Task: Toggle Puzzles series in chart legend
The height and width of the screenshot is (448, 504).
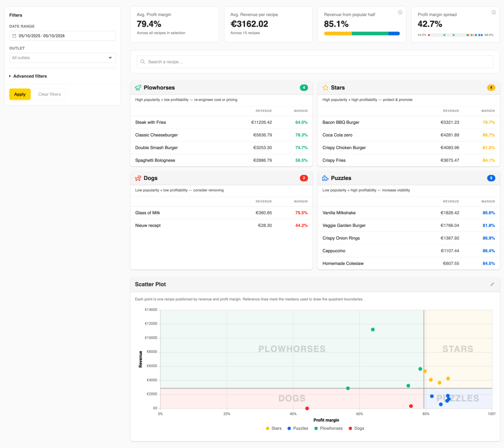Action: click(298, 428)
